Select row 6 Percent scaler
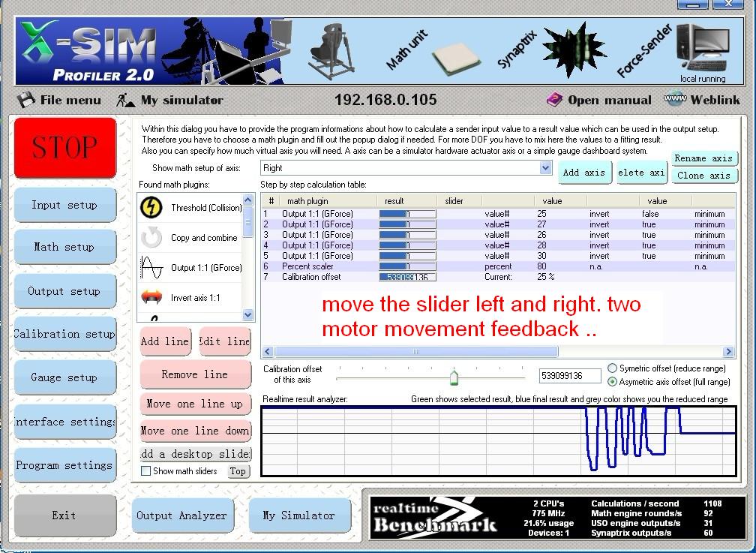Viewport: 756px width, 553px height. tap(498, 266)
